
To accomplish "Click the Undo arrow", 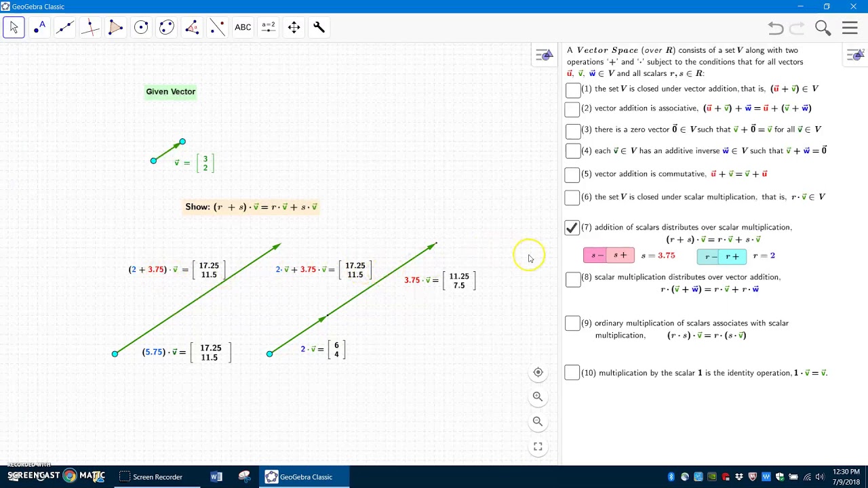I will [776, 28].
